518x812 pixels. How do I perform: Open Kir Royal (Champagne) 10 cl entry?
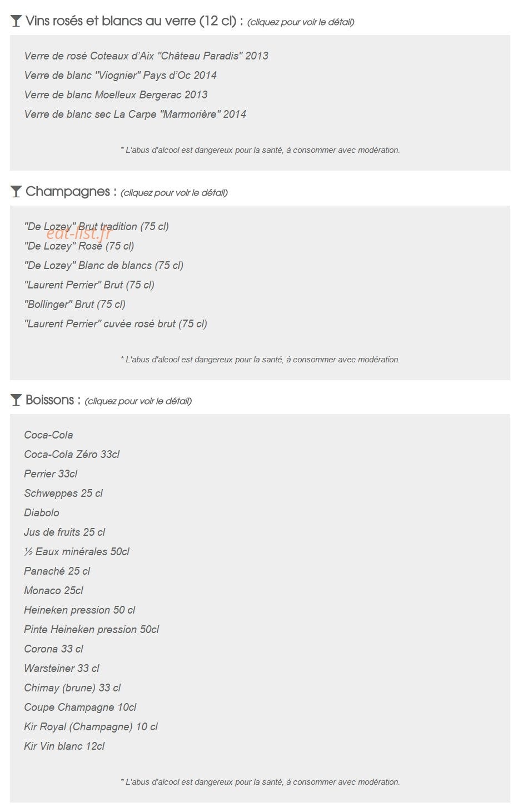(x=91, y=726)
